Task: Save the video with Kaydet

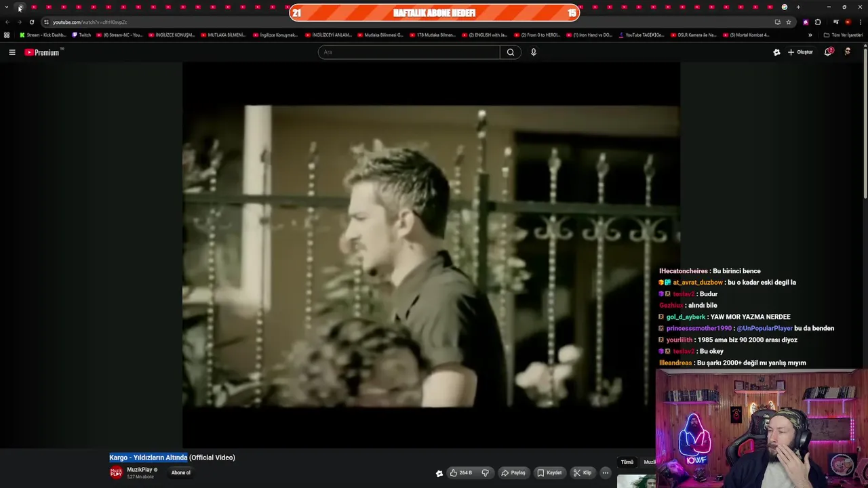Action: pos(549,472)
